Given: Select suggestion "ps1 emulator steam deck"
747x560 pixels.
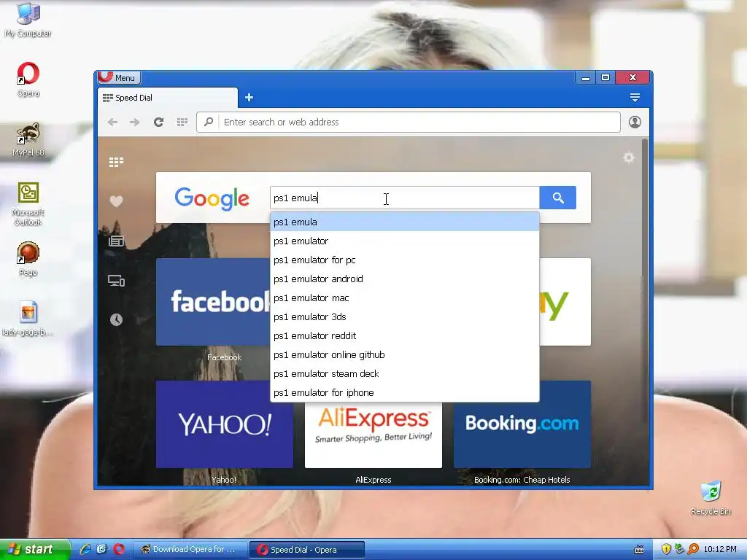Looking at the screenshot, I should click(x=404, y=374).
